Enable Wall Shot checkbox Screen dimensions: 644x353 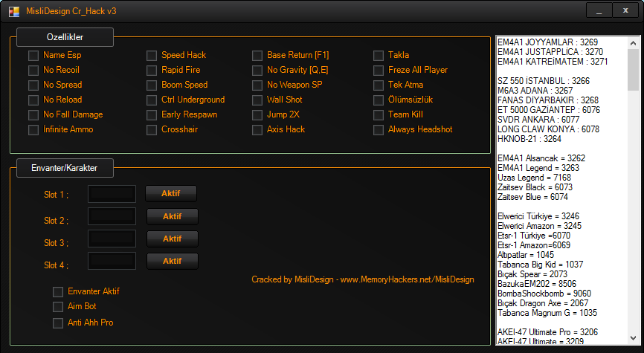coord(257,100)
